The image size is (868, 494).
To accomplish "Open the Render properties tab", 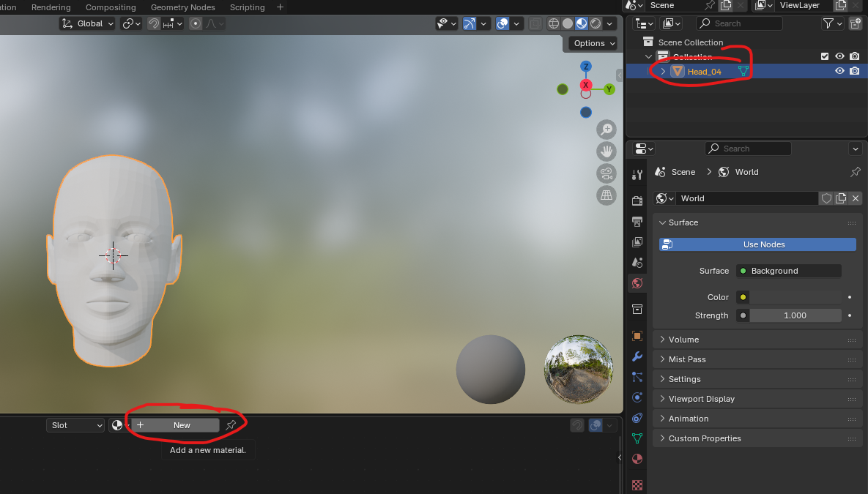I will (637, 201).
